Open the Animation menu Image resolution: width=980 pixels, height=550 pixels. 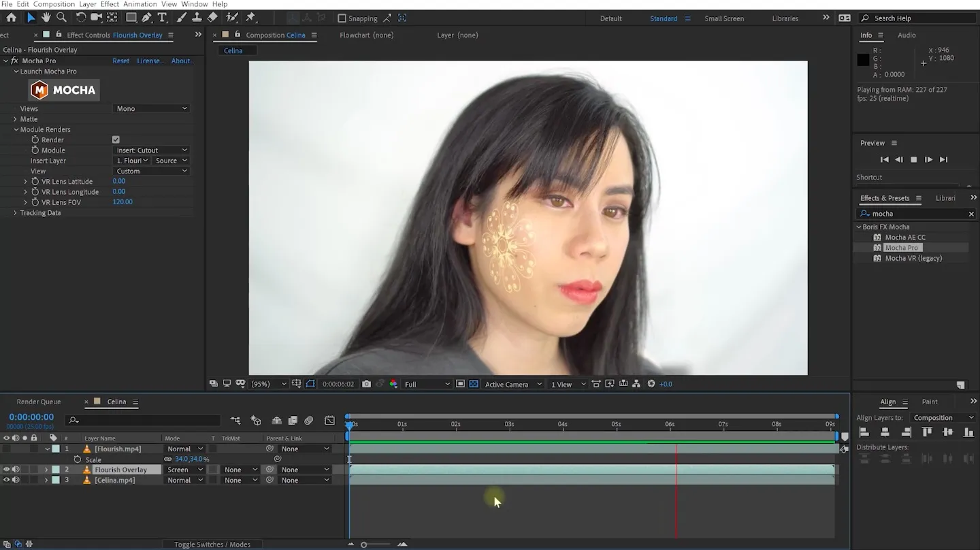[140, 4]
